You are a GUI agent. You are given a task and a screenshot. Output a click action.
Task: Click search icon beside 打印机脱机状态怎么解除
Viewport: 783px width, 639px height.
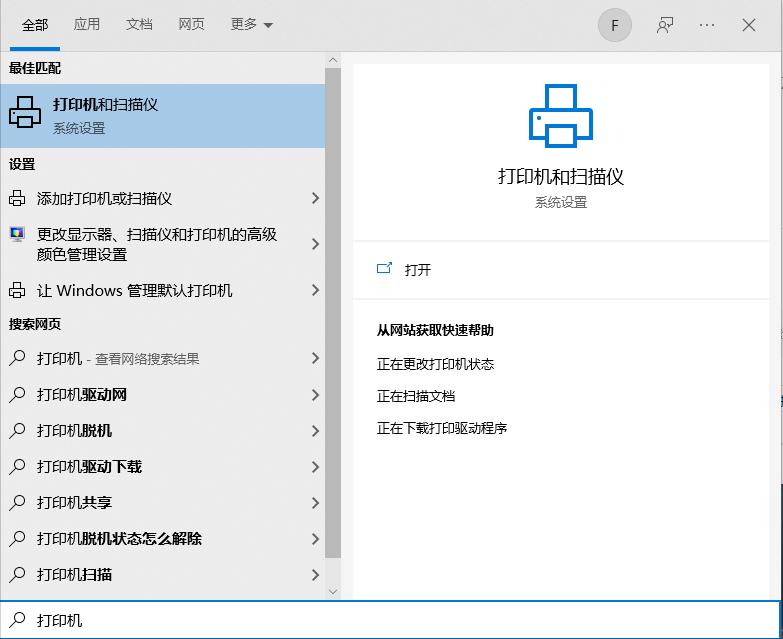pos(17,538)
